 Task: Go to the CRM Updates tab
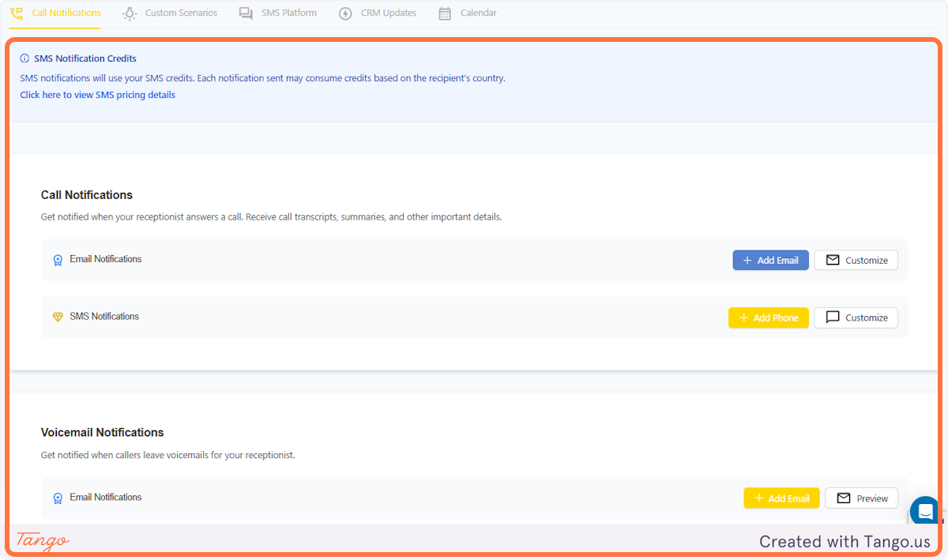click(x=378, y=13)
